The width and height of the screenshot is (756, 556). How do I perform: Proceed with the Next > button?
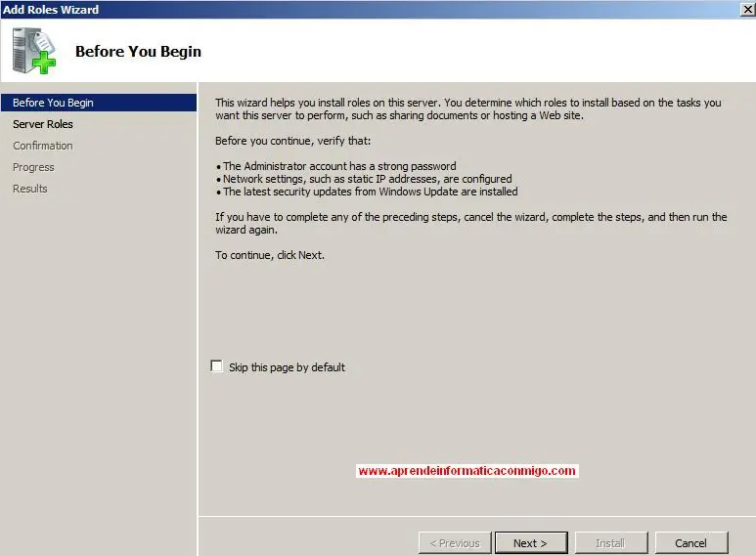(531, 543)
